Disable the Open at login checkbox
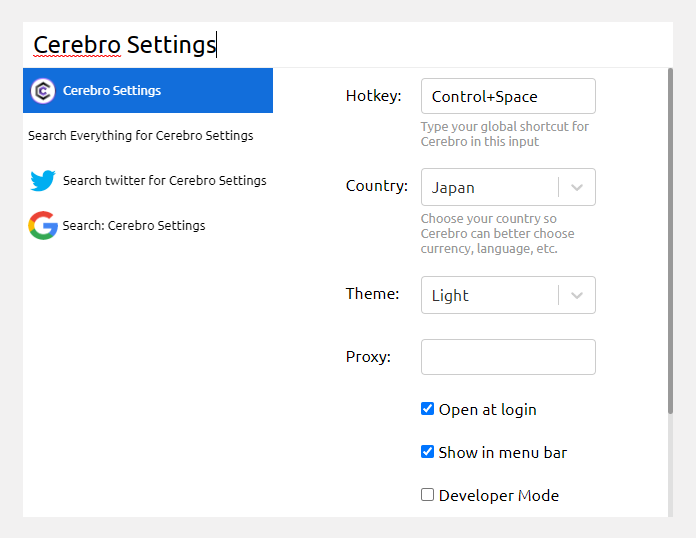The height and width of the screenshot is (538, 696). (x=427, y=409)
